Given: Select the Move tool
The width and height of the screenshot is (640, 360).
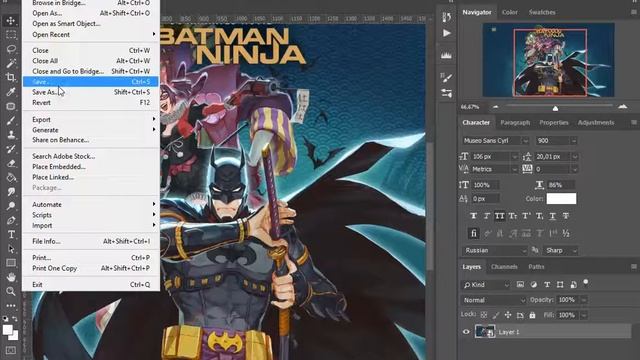Looking at the screenshot, I should point(11,20).
